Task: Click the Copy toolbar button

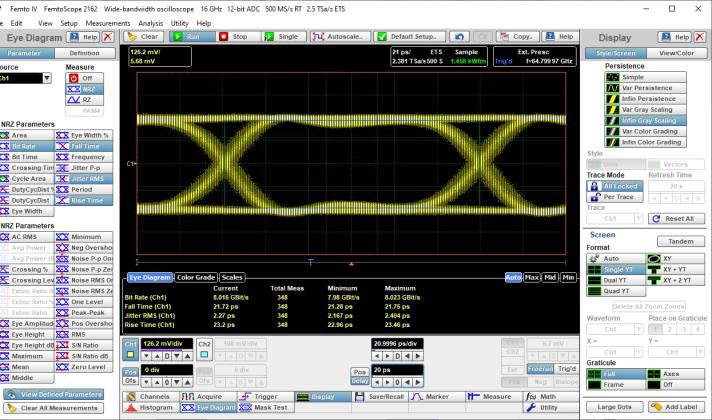Action: click(515, 36)
